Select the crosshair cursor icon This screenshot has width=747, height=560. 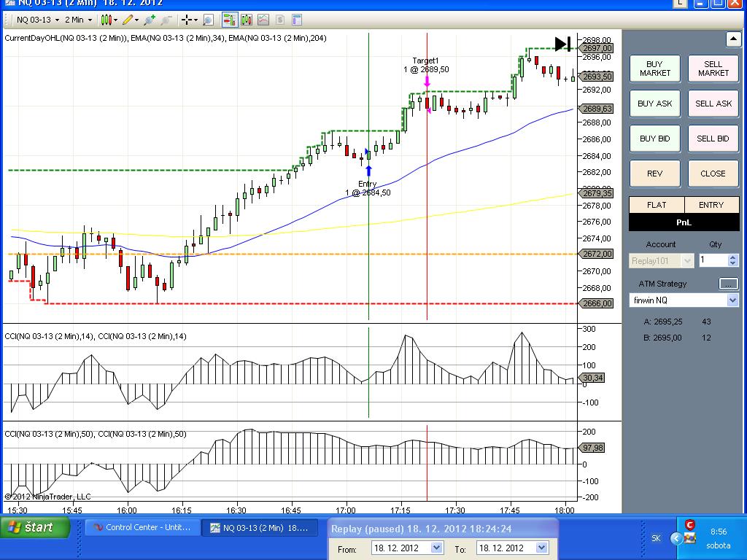[x=186, y=20]
